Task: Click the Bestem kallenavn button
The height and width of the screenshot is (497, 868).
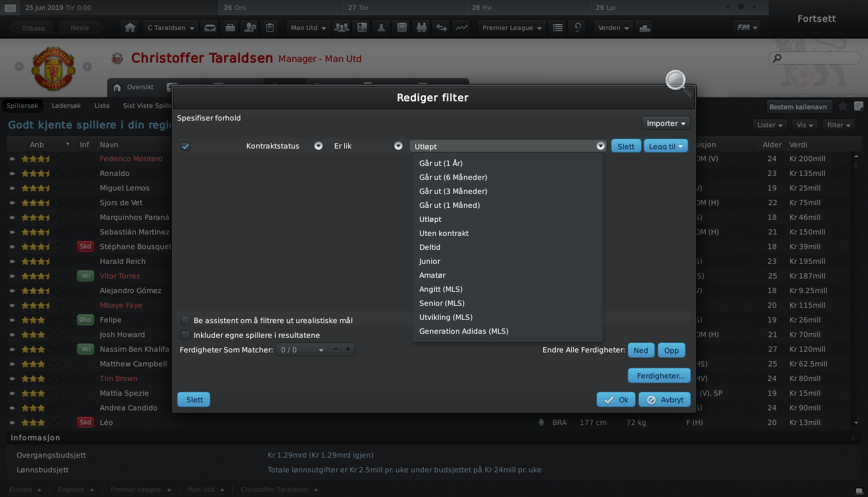Action: pyautogui.click(x=798, y=107)
